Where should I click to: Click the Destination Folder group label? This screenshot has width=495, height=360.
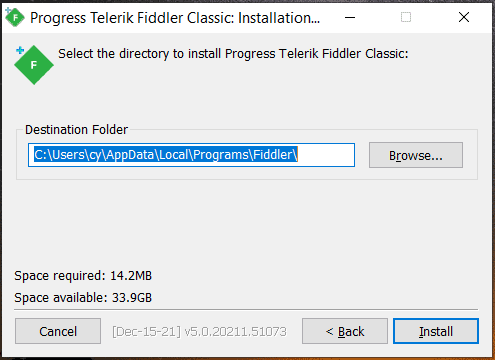(x=76, y=130)
